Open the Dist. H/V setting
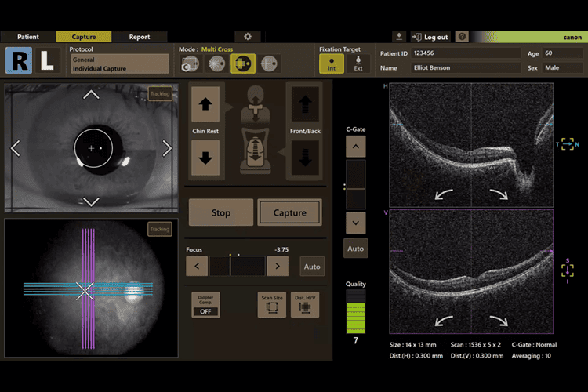Screen dimensions: 588x392 click(304, 305)
